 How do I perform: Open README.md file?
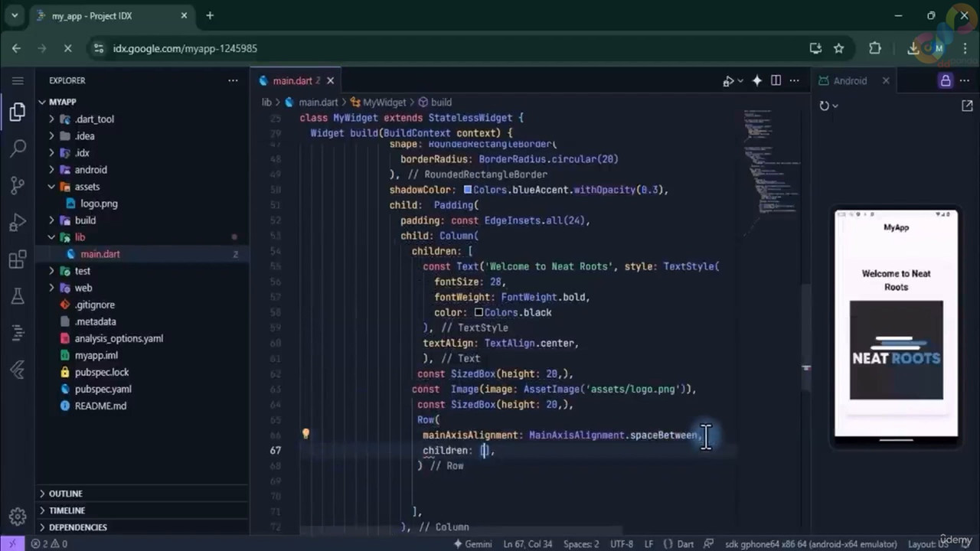100,406
